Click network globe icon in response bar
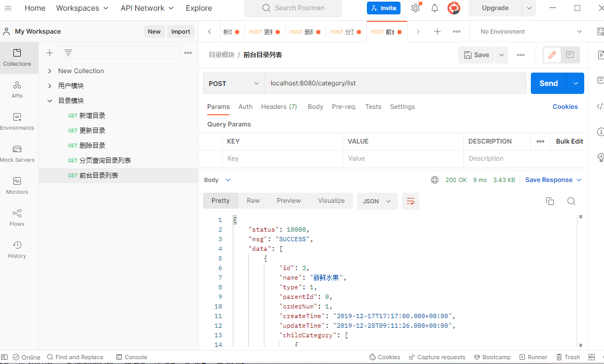Screen dimensions: 604x364 coord(435,180)
